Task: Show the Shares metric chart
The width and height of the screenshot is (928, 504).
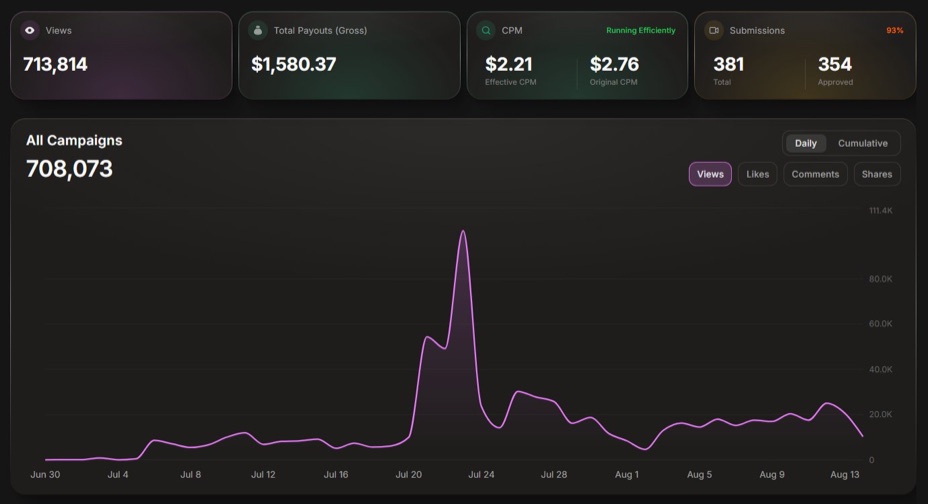Action: click(877, 174)
